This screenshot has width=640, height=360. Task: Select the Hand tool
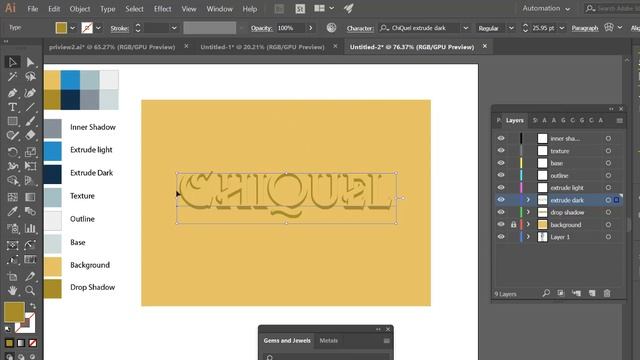[x=12, y=291]
